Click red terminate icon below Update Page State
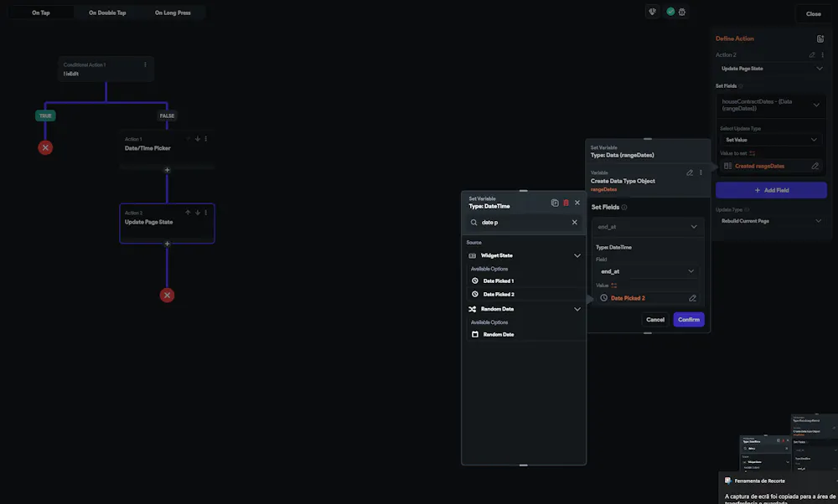Image resolution: width=838 pixels, height=504 pixels. [x=168, y=296]
